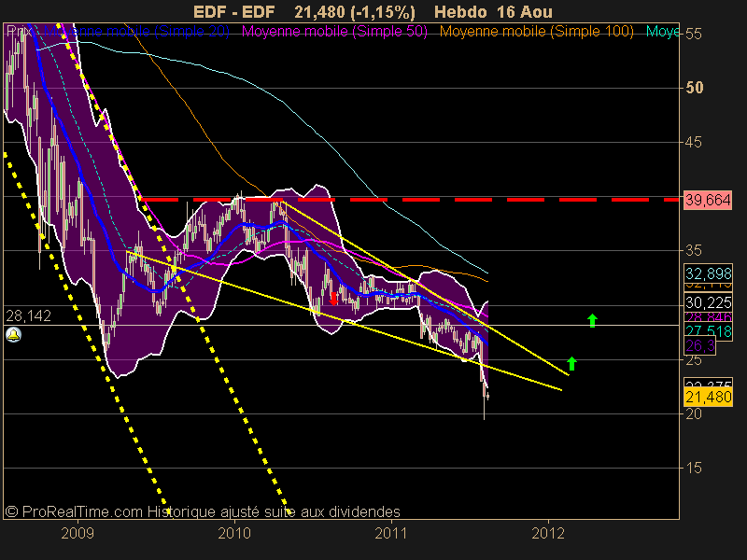Image resolution: width=747 pixels, height=560 pixels.
Task: Click the alert bell icon
Action: 13,335
